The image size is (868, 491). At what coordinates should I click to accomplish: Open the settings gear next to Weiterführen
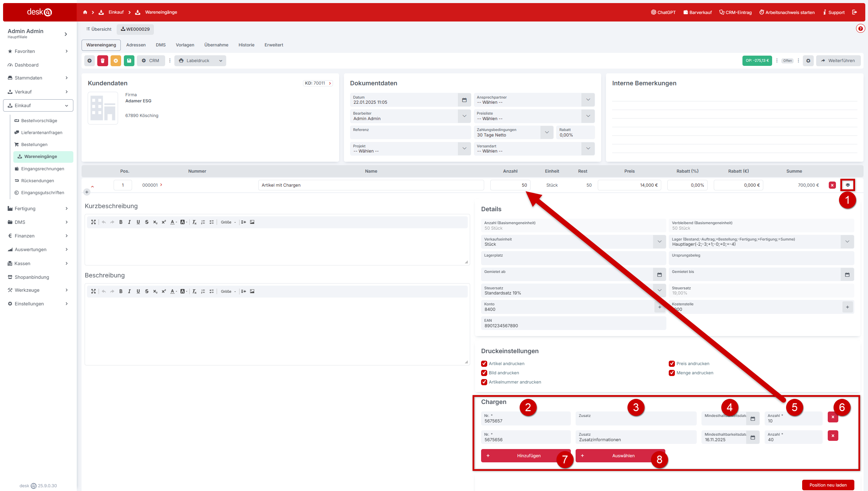pos(808,61)
